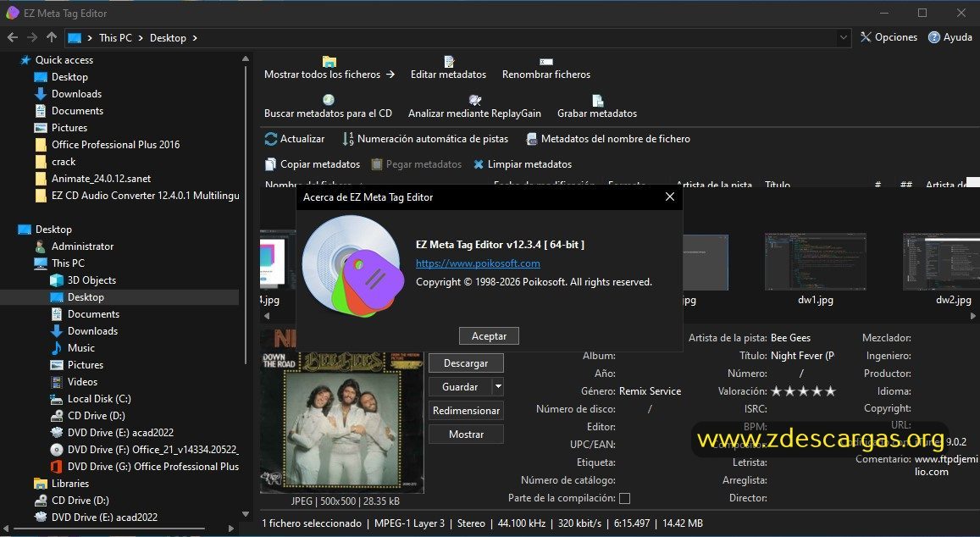
Task: Open poikosoft.com link
Action: click(x=478, y=263)
